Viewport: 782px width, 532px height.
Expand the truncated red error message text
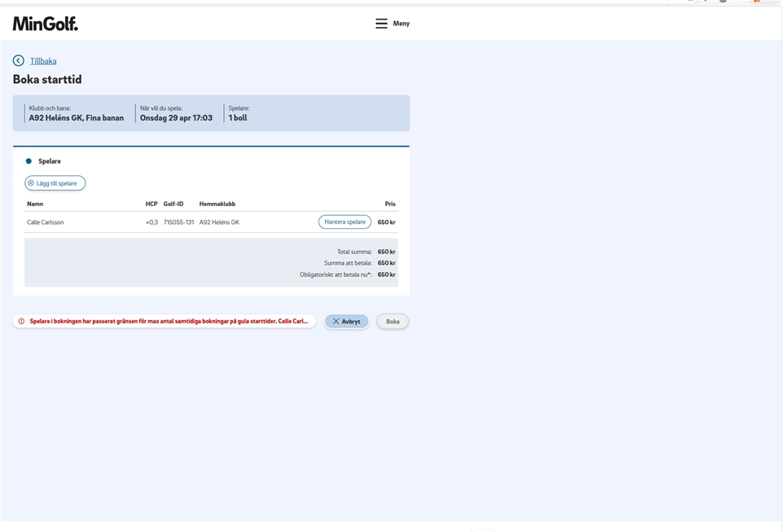(169, 322)
